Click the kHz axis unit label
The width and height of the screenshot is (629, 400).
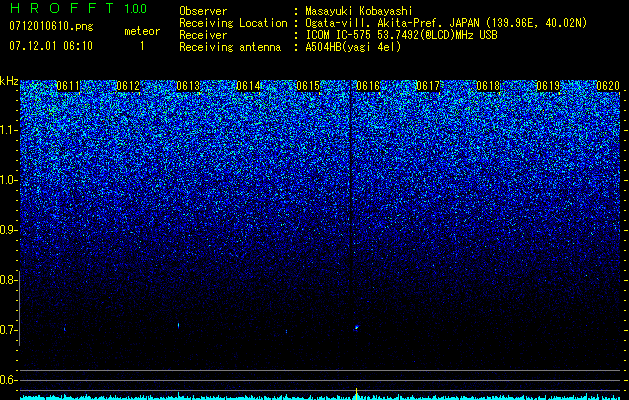9,81
